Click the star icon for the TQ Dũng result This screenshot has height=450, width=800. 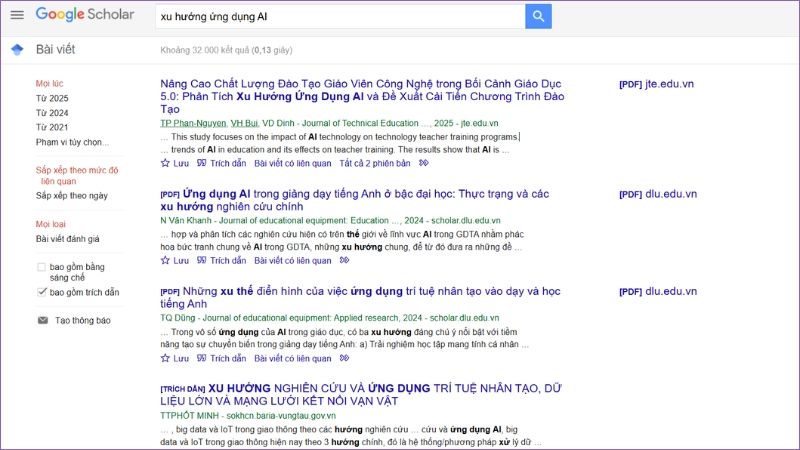(165, 358)
